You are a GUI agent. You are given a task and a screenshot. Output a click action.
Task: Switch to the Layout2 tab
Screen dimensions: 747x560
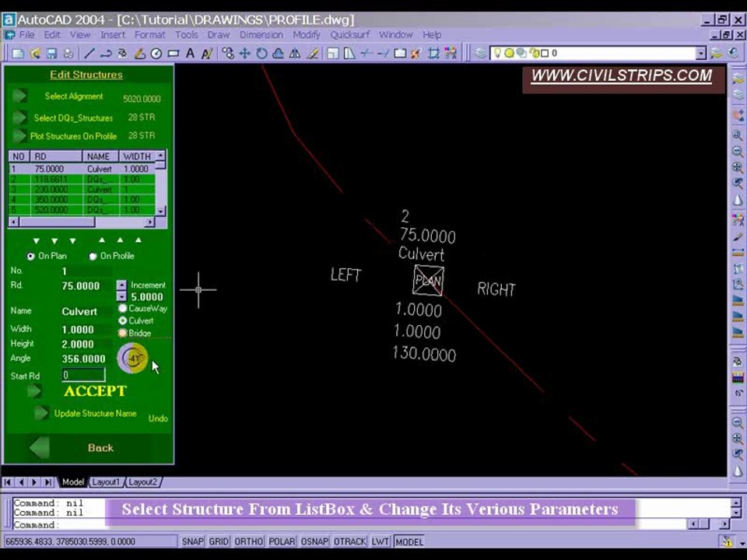[x=142, y=482]
